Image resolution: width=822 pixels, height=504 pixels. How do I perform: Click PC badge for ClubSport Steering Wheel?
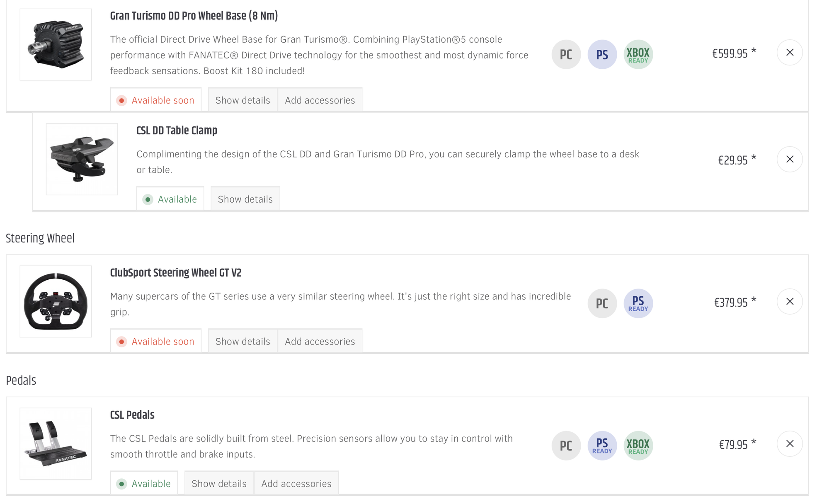click(x=602, y=303)
